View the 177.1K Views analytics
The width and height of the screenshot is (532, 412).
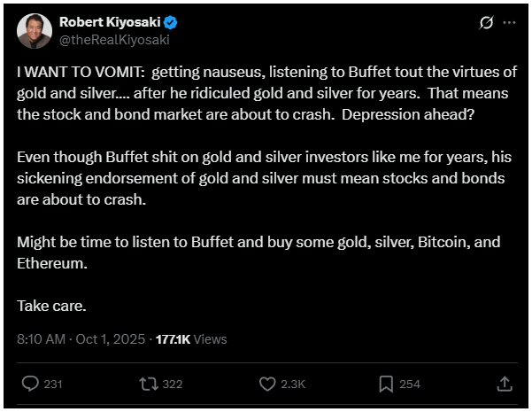pyautogui.click(x=190, y=338)
